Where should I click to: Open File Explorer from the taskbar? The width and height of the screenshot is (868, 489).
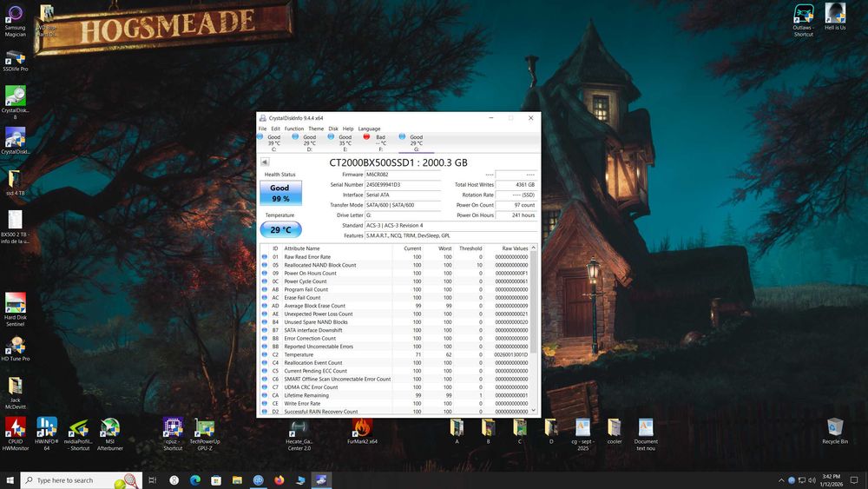[237, 480]
